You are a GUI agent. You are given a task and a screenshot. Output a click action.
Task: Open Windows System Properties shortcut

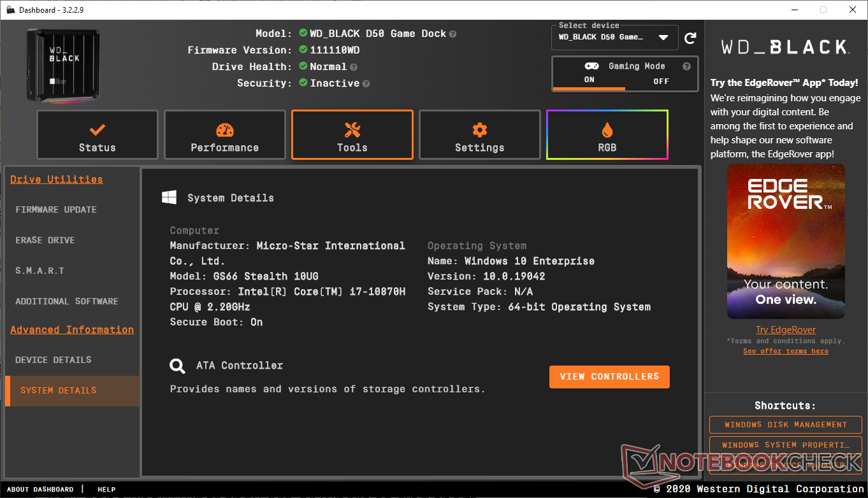[x=786, y=445]
